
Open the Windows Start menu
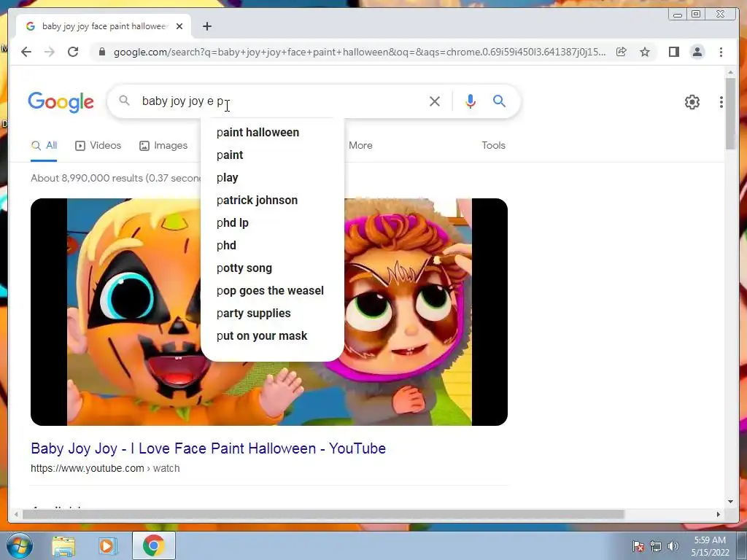point(19,545)
